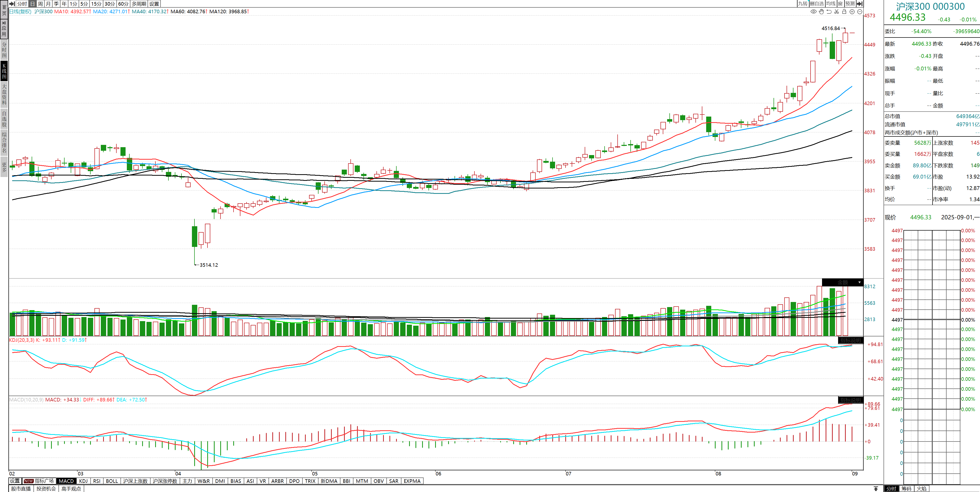Screen dimensions: 980x492
Task: Toggle the 九转 indicator button
Action: coord(803,4)
